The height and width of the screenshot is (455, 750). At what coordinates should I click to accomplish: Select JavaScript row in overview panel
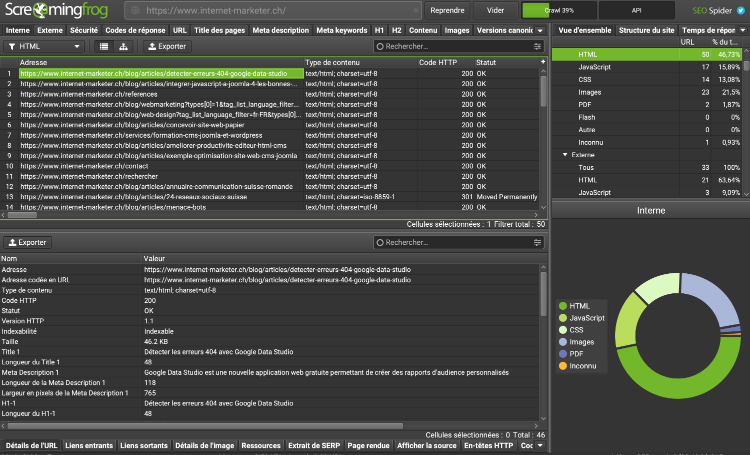coord(647,67)
